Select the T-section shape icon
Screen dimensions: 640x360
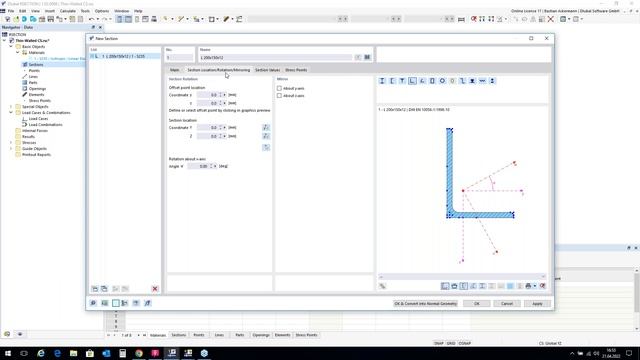pyautogui.click(x=402, y=81)
